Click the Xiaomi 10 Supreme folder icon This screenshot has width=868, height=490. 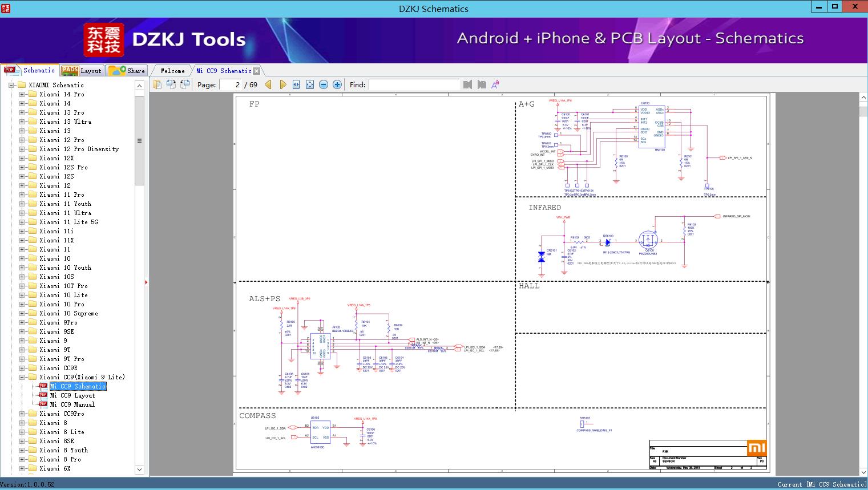pyautogui.click(x=33, y=313)
